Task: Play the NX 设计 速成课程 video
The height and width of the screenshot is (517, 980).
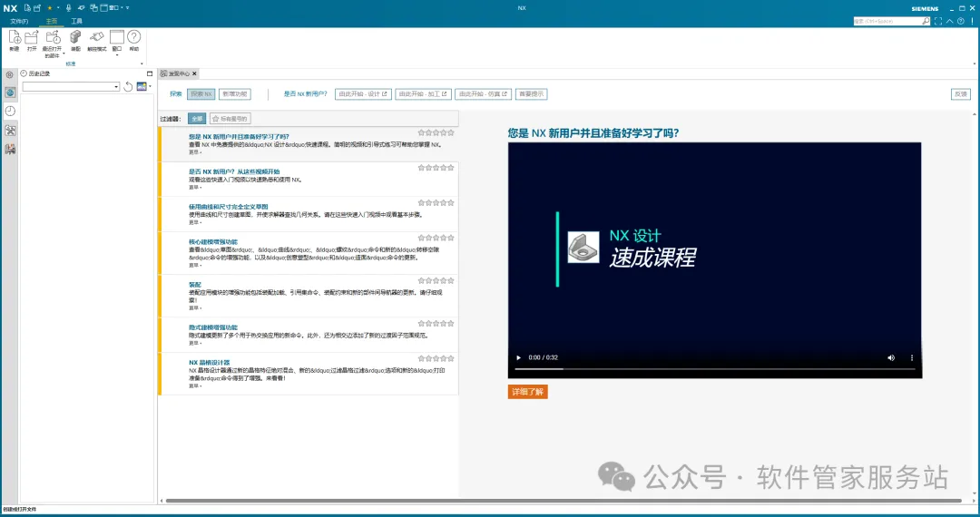Action: 518,357
